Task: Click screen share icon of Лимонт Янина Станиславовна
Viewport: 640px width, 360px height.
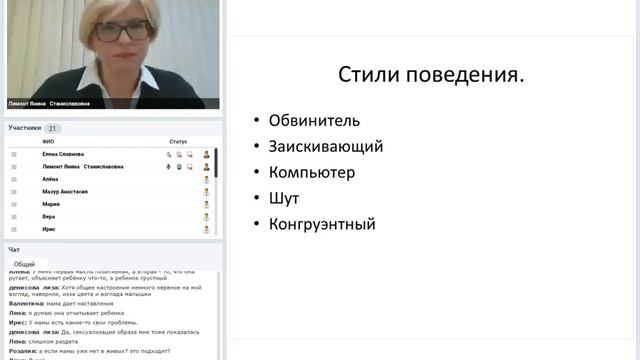Action: pos(190,167)
